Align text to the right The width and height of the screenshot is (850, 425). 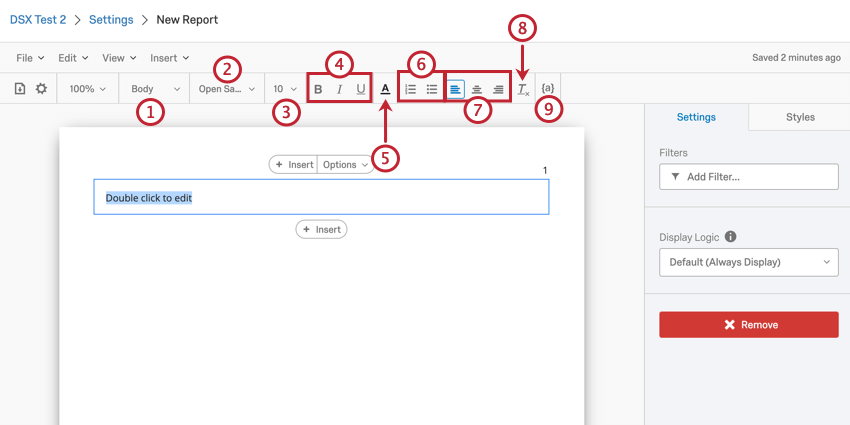tap(498, 89)
